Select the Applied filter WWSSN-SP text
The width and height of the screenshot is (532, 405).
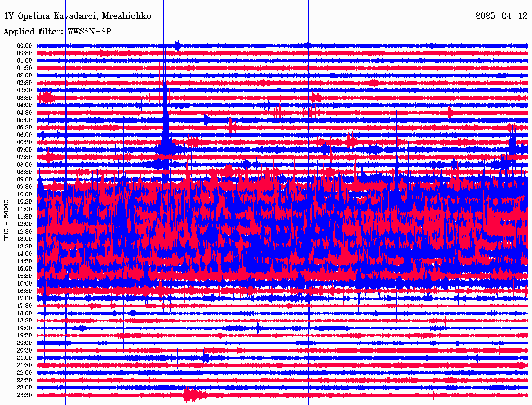pos(58,32)
